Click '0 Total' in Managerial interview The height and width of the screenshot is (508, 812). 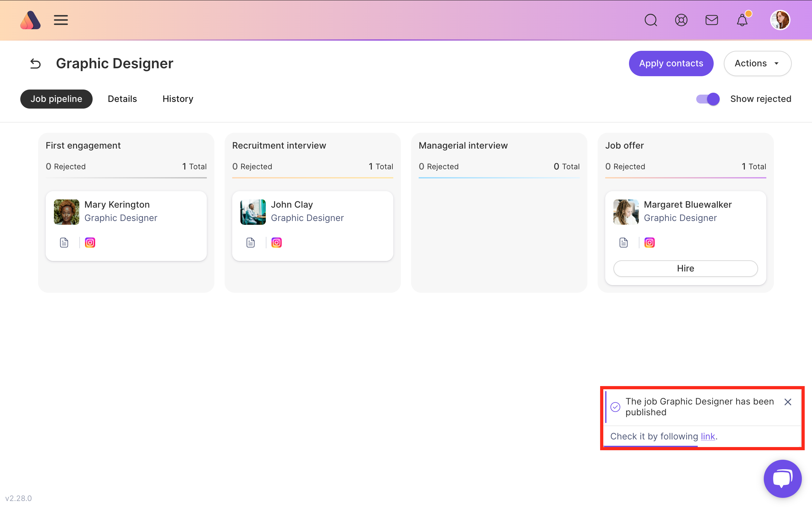point(567,167)
